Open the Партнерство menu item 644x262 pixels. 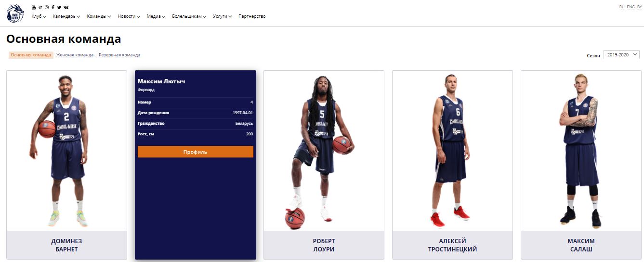point(252,16)
